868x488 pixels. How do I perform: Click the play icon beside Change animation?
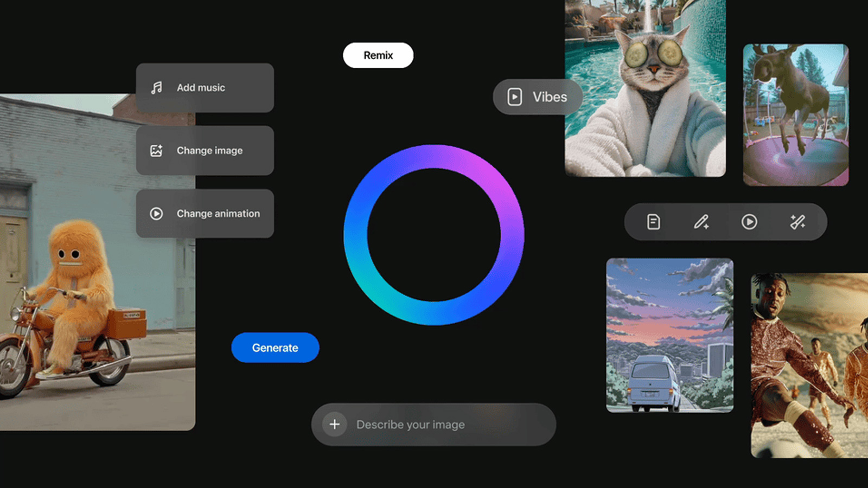pos(156,214)
